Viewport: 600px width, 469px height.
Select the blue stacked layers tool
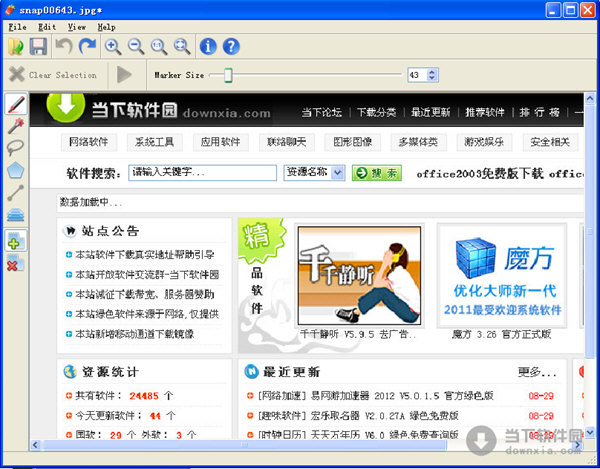point(16,215)
